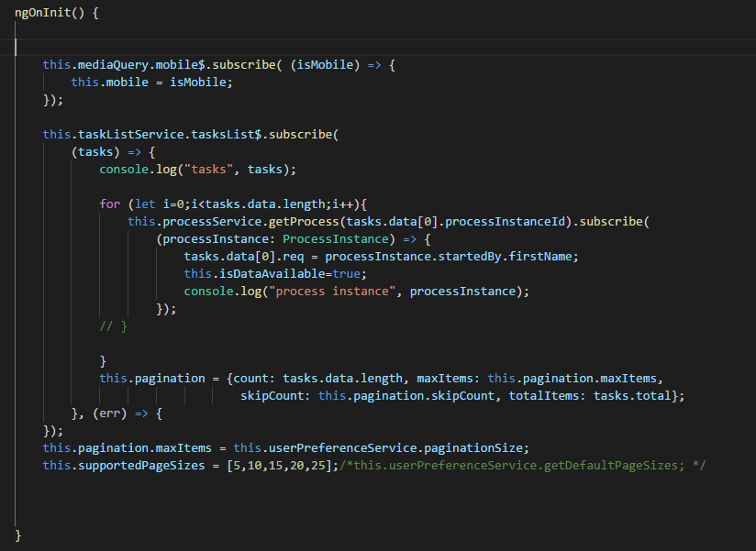This screenshot has height=551, width=756.
Task: Click the "for" keyword of the loop
Action: tap(109, 204)
